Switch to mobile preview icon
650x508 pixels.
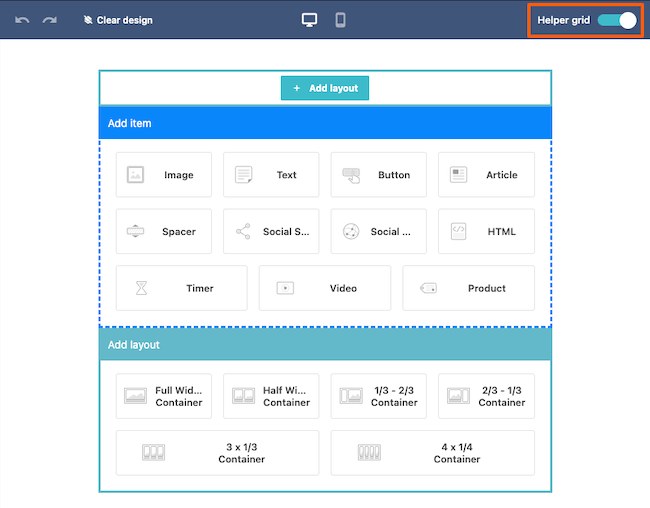click(340, 20)
